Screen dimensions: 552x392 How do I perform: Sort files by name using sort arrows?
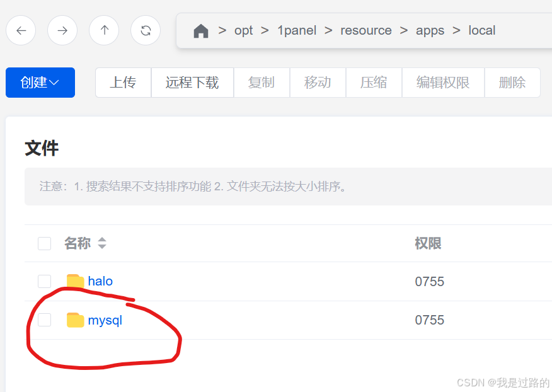tap(102, 243)
